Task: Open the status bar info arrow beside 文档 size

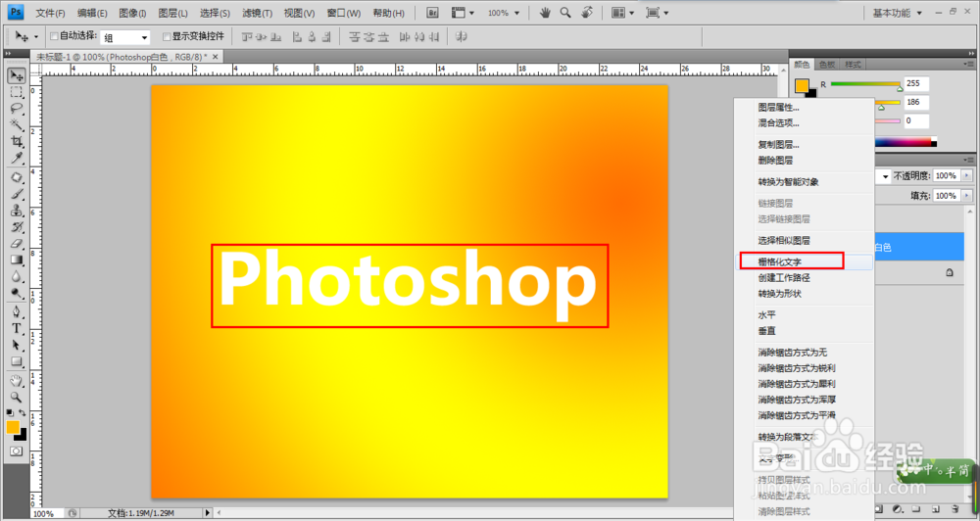Action: (208, 513)
